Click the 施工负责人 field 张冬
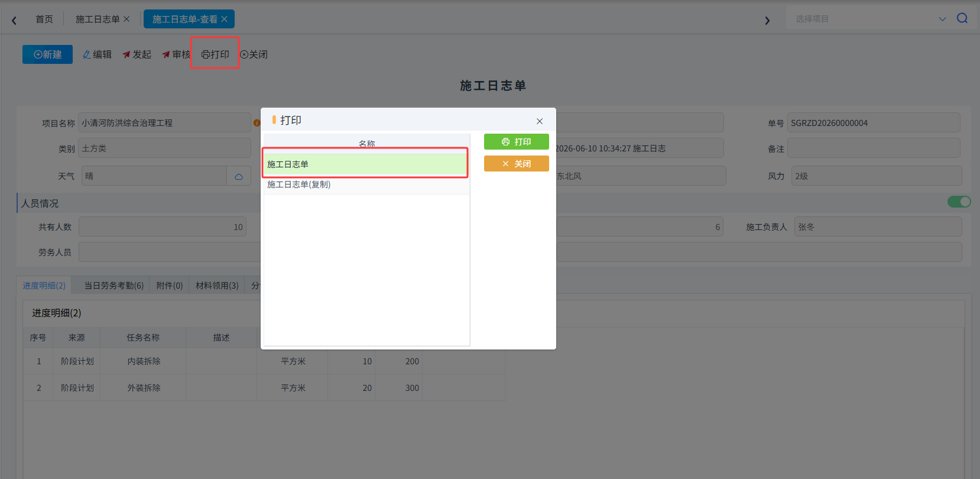The width and height of the screenshot is (980, 479). tap(878, 227)
